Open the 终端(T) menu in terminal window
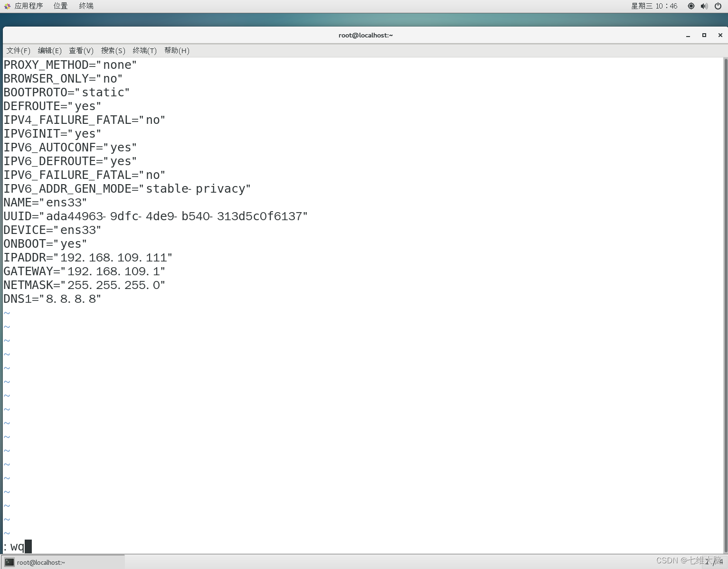Screen dimensions: 728x569 145,51
